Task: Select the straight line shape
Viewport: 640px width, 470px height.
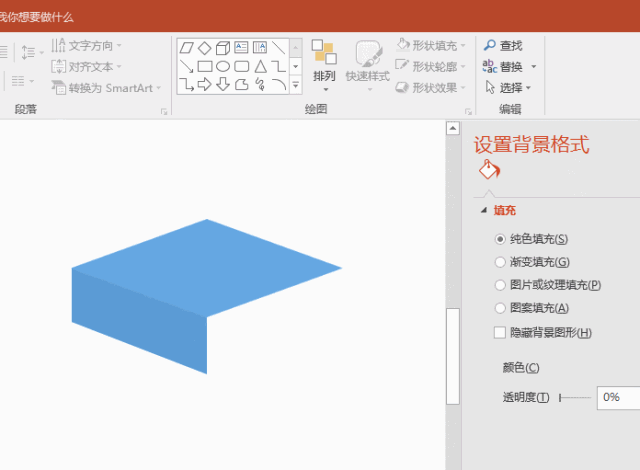Action: pos(278,48)
